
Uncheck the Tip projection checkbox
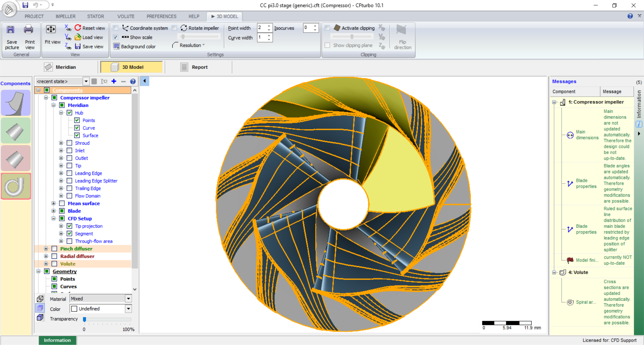coord(69,226)
